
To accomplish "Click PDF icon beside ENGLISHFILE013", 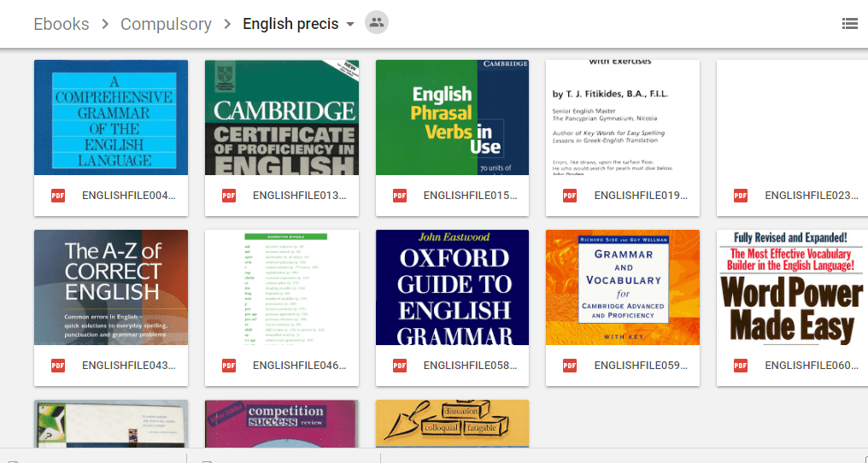I will [229, 196].
